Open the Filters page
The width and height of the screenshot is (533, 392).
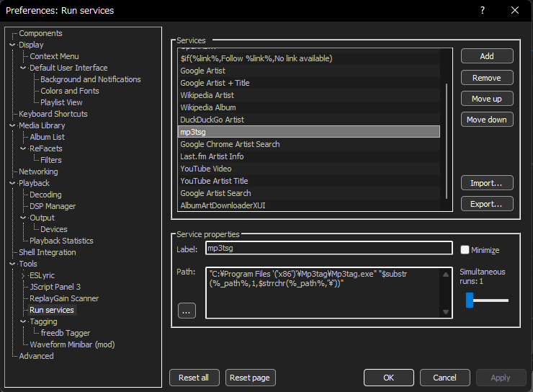tap(51, 160)
